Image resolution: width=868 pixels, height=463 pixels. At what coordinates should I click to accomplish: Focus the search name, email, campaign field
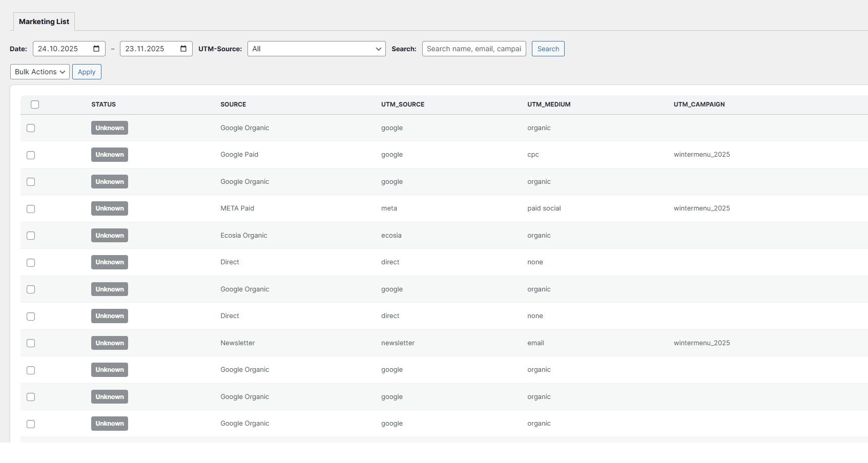point(473,49)
